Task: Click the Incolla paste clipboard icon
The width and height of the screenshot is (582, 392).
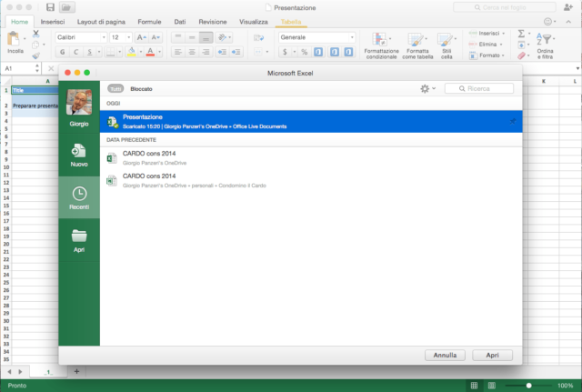Action: pyautogui.click(x=14, y=38)
